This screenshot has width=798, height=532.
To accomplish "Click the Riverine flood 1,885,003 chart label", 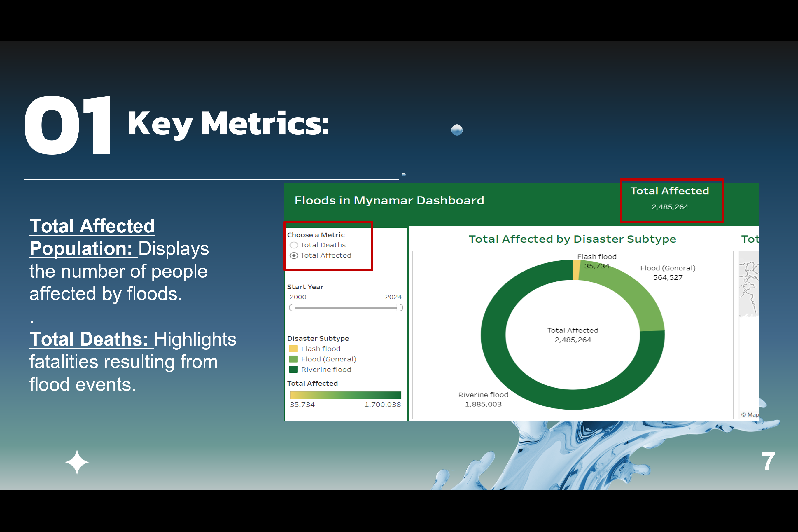I will tap(483, 399).
